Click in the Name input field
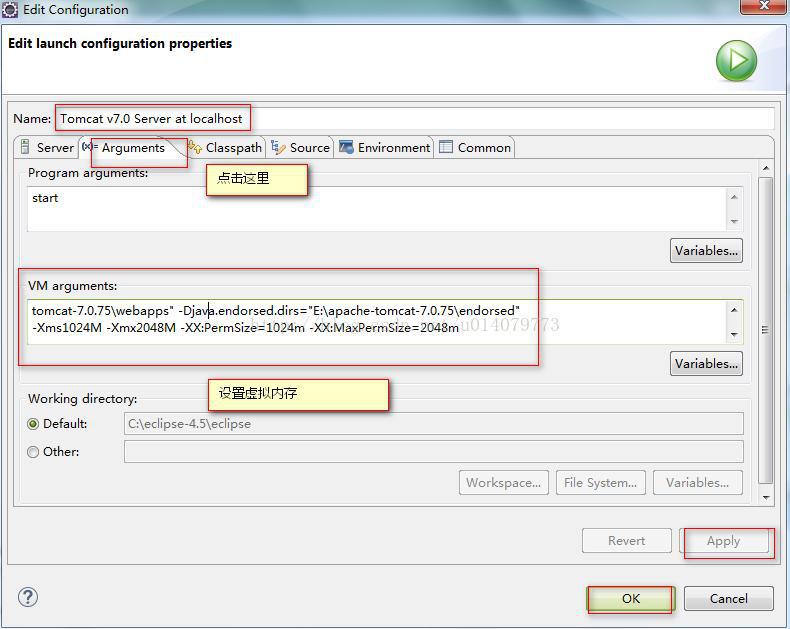The width and height of the screenshot is (790, 629). point(414,118)
